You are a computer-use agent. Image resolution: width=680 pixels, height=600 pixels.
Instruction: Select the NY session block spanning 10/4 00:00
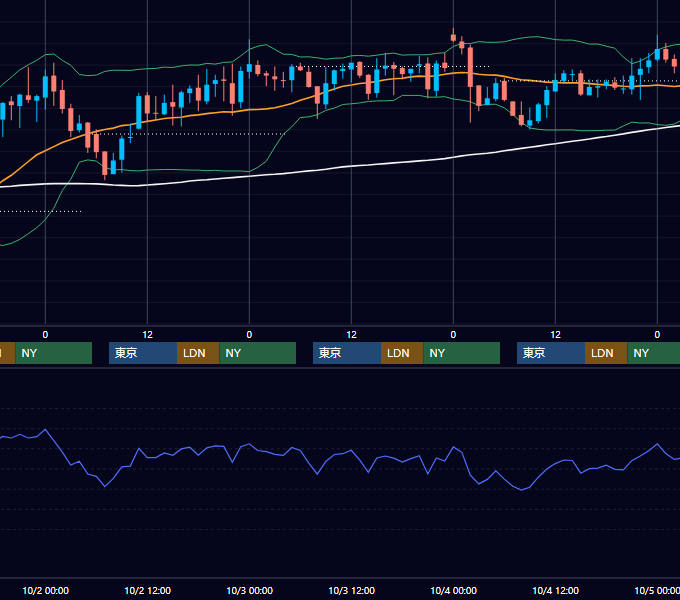point(461,353)
